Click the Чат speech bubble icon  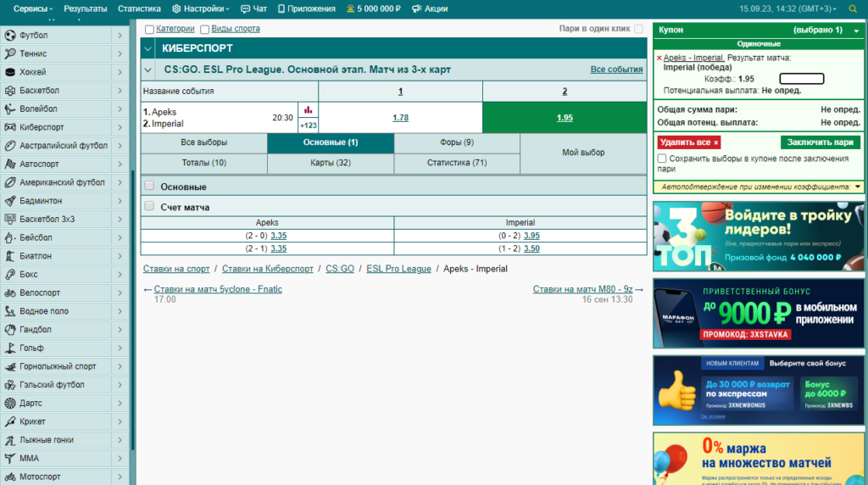(x=245, y=8)
